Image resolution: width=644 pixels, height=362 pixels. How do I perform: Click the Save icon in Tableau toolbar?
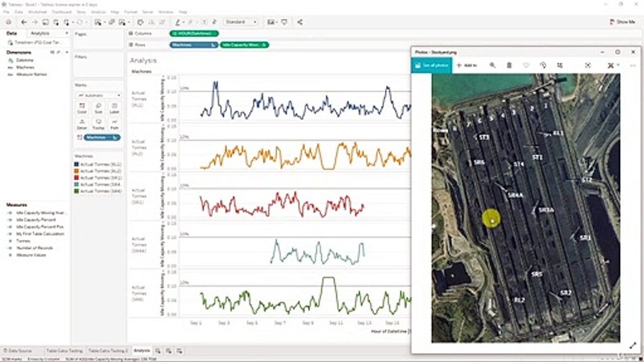pyautogui.click(x=45, y=22)
